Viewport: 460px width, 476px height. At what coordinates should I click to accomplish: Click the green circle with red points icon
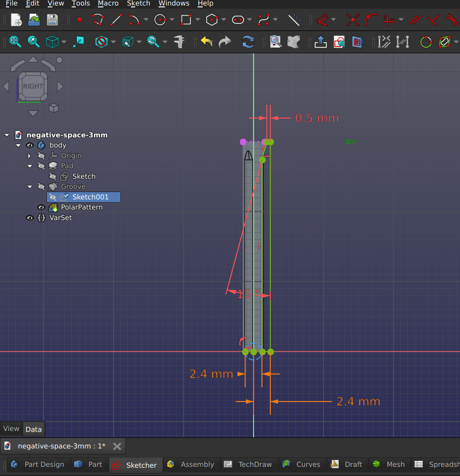426,42
